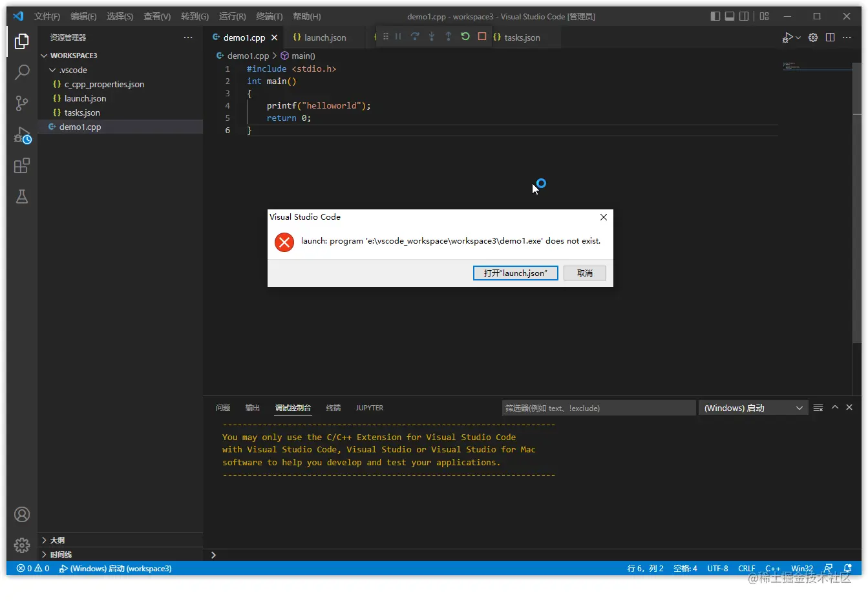This screenshot has height=601, width=868.
Task: Click the errors and warnings status indicator
Action: (x=33, y=569)
